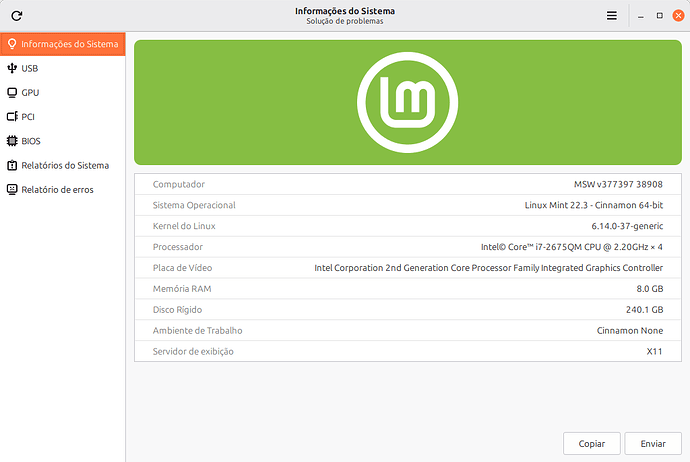Select the USB icon in the sidebar
This screenshot has height=462, width=690.
coord(12,68)
